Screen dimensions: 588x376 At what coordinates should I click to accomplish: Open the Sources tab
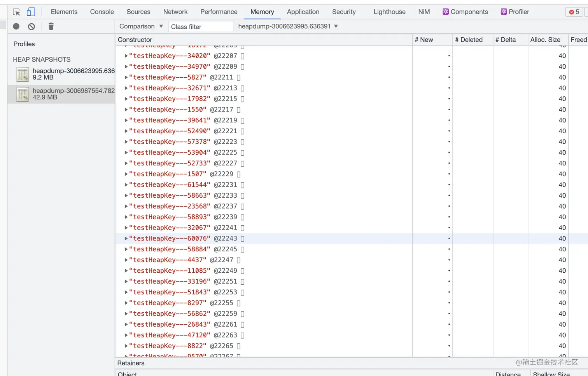click(138, 12)
